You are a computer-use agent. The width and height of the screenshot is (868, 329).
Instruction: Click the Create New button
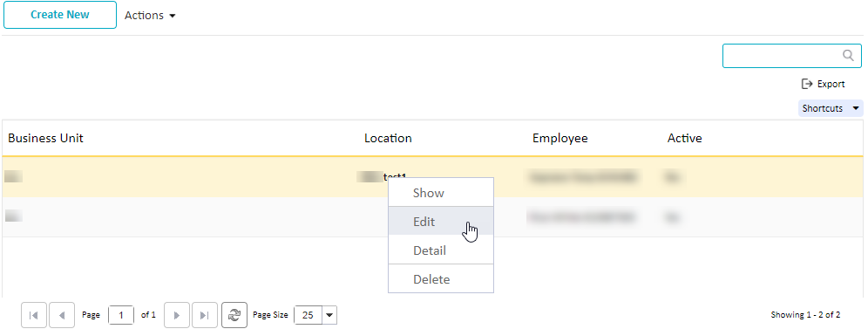click(60, 15)
